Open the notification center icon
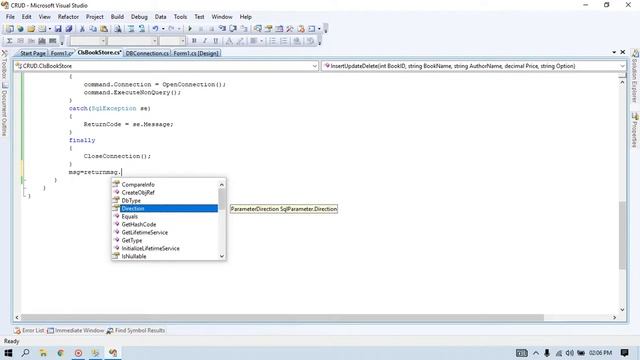This screenshot has height=360, width=640. [624, 353]
